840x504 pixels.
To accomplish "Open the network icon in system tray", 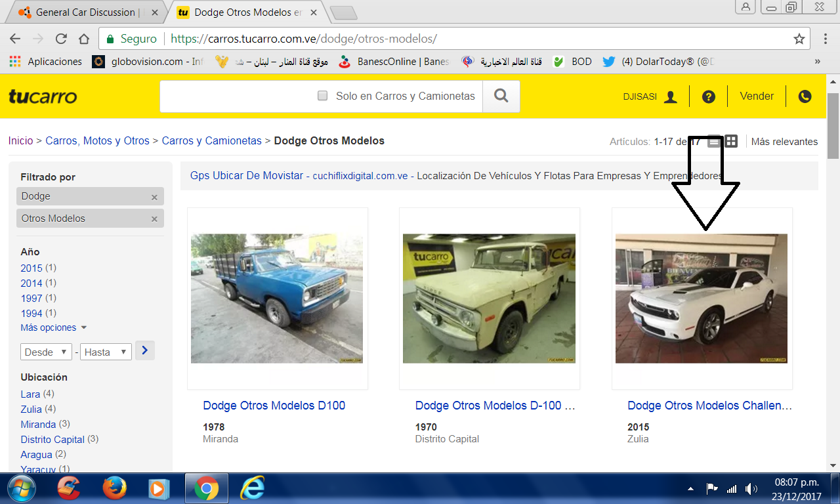I will (x=732, y=489).
